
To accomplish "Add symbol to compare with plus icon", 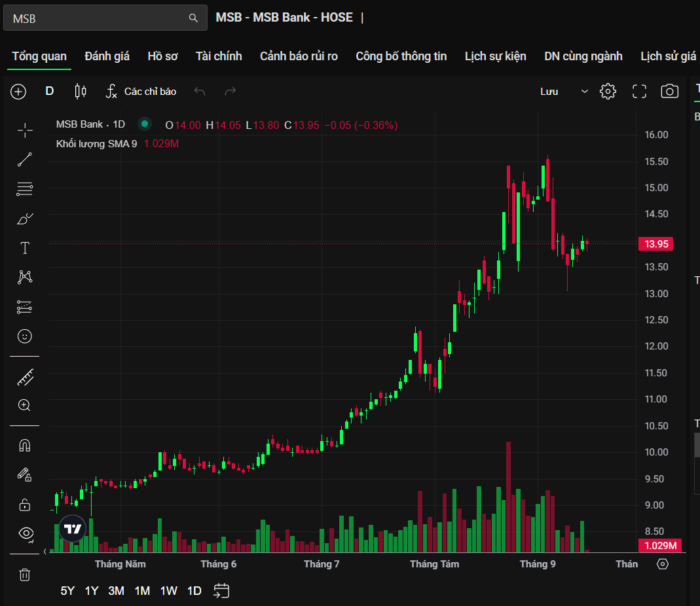I will [x=18, y=92].
